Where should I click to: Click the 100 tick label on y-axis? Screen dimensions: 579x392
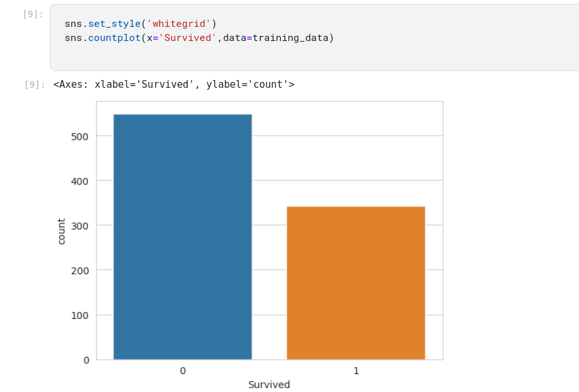[x=80, y=315]
